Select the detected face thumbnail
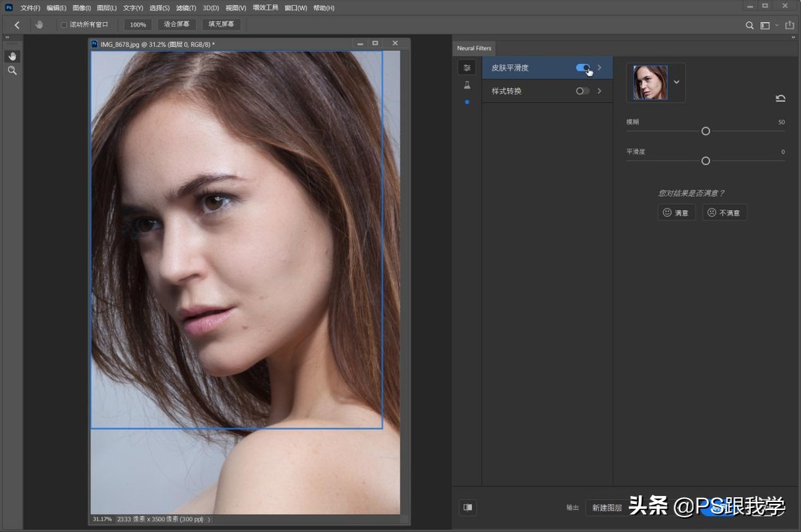Viewport: 801px width, 532px height. [650, 83]
